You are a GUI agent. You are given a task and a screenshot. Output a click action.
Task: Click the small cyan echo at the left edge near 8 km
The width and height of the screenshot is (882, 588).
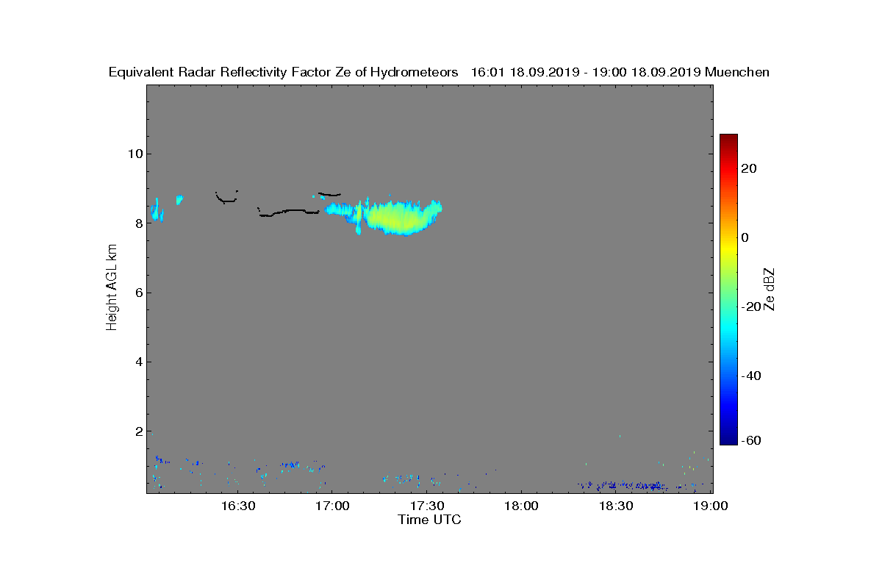coord(157,210)
